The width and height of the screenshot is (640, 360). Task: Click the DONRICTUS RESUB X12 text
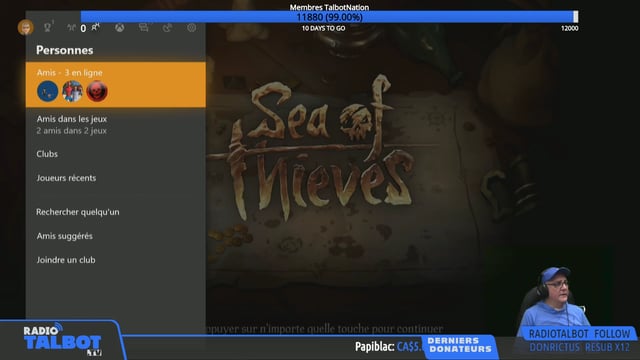pyautogui.click(x=579, y=347)
